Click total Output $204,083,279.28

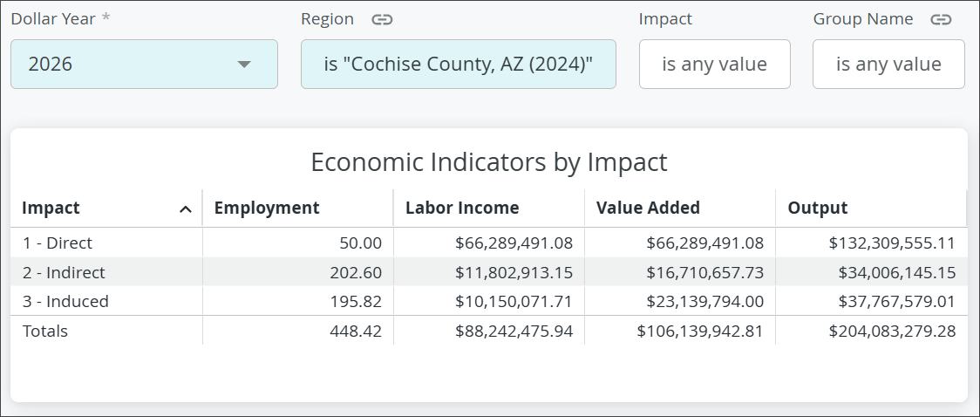point(892,331)
